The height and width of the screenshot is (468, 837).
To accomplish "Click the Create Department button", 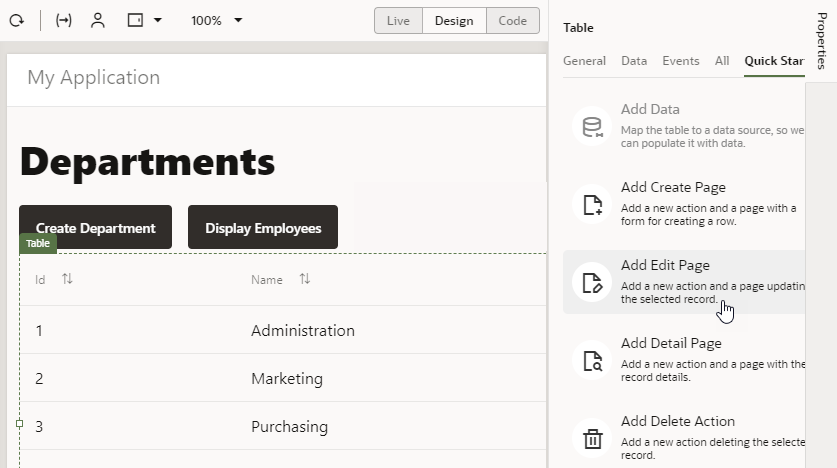I will point(96,227).
